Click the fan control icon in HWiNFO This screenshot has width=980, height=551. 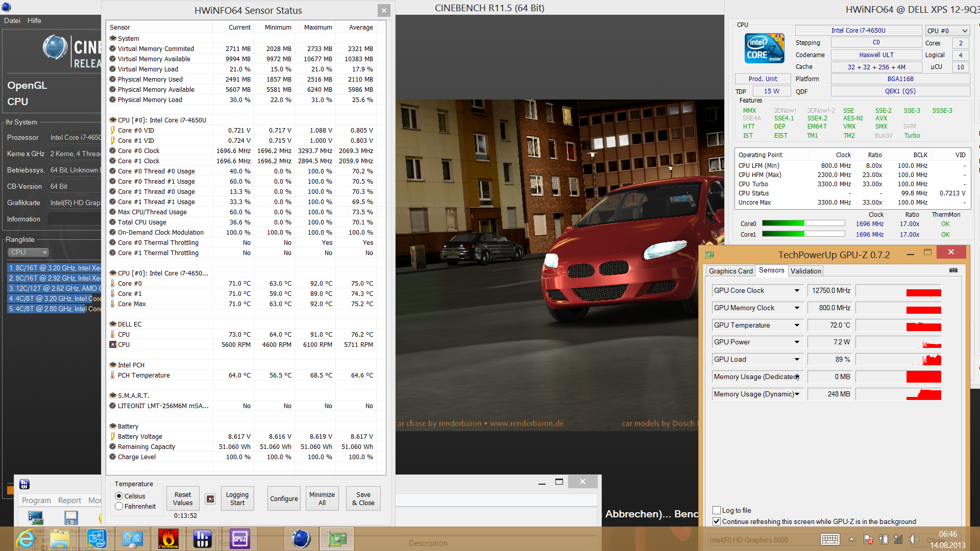click(210, 499)
